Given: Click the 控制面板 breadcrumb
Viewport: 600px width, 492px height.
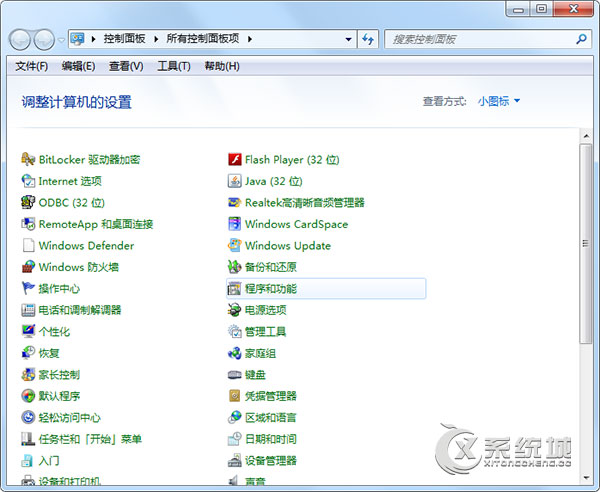Looking at the screenshot, I should tap(124, 39).
